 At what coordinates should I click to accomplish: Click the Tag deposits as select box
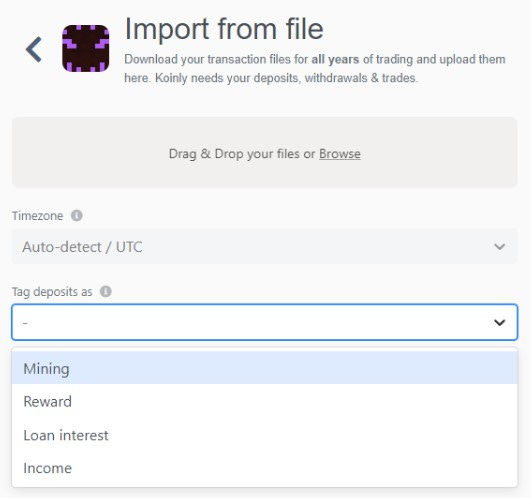tap(264, 322)
